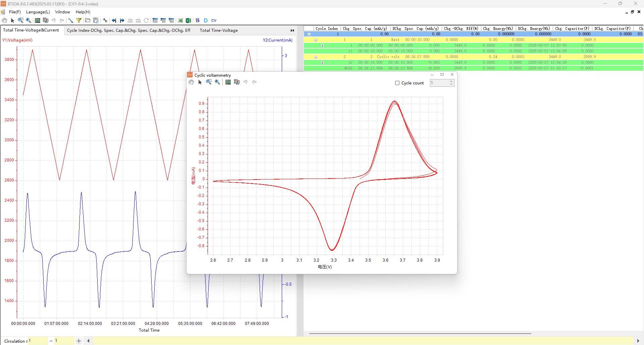
Task: Click the first Circulation range input field
Action: click(38, 341)
